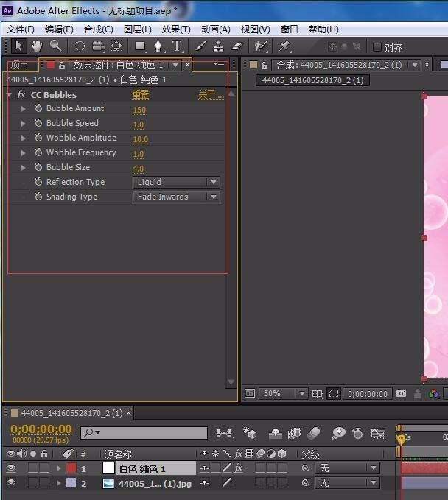Open the 效果(T) menu
448x500 pixels.
[x=175, y=29]
